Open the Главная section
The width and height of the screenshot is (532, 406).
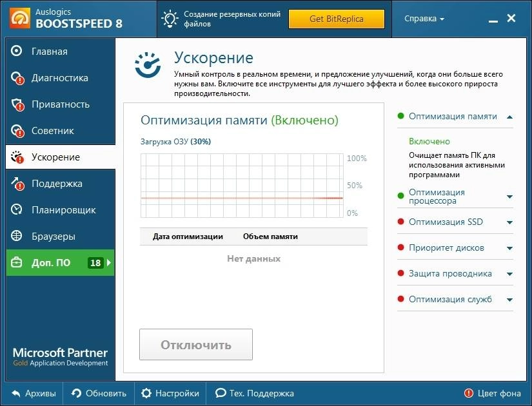(61, 51)
